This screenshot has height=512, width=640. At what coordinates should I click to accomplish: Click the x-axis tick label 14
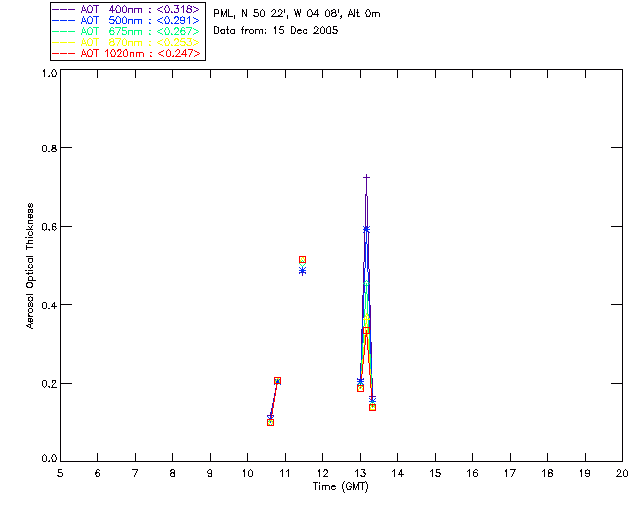tap(398, 473)
